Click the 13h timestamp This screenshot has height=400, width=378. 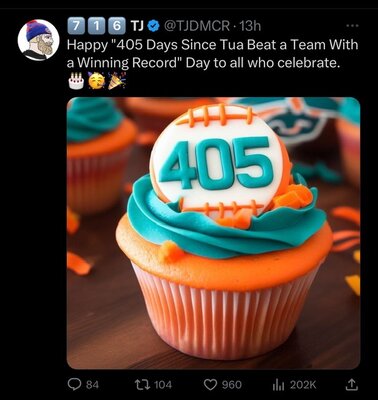point(250,26)
